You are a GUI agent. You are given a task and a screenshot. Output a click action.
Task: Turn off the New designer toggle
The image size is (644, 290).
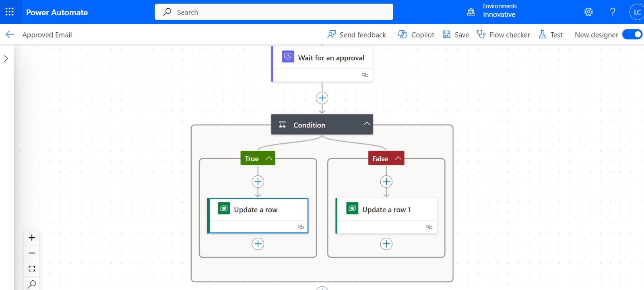(x=632, y=35)
